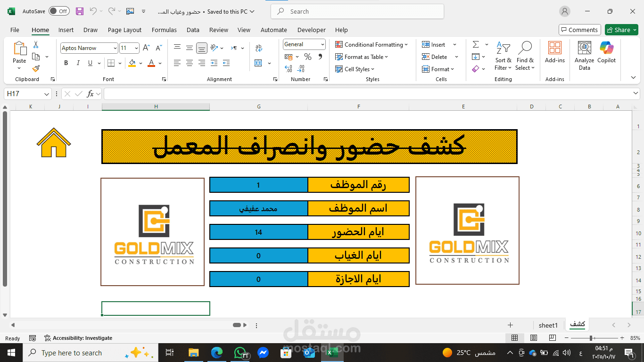This screenshot has height=362, width=644.
Task: Open the Data ribbon tab
Action: coord(193,30)
